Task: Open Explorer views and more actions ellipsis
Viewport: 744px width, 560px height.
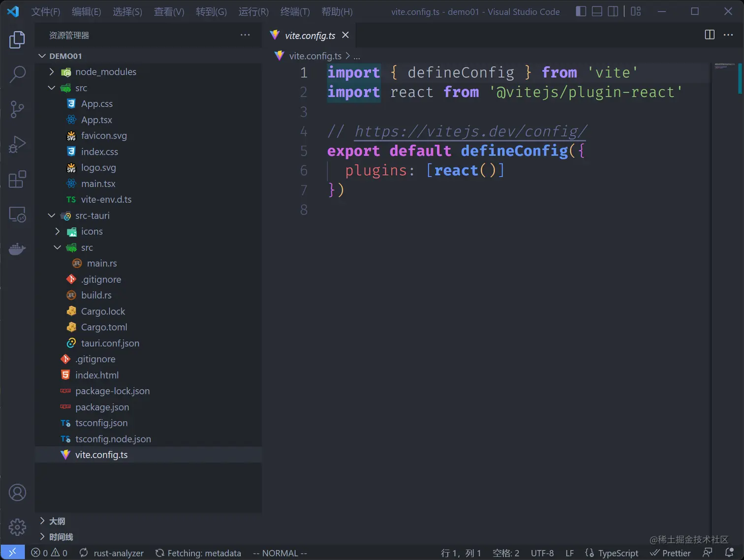Action: pyautogui.click(x=245, y=35)
